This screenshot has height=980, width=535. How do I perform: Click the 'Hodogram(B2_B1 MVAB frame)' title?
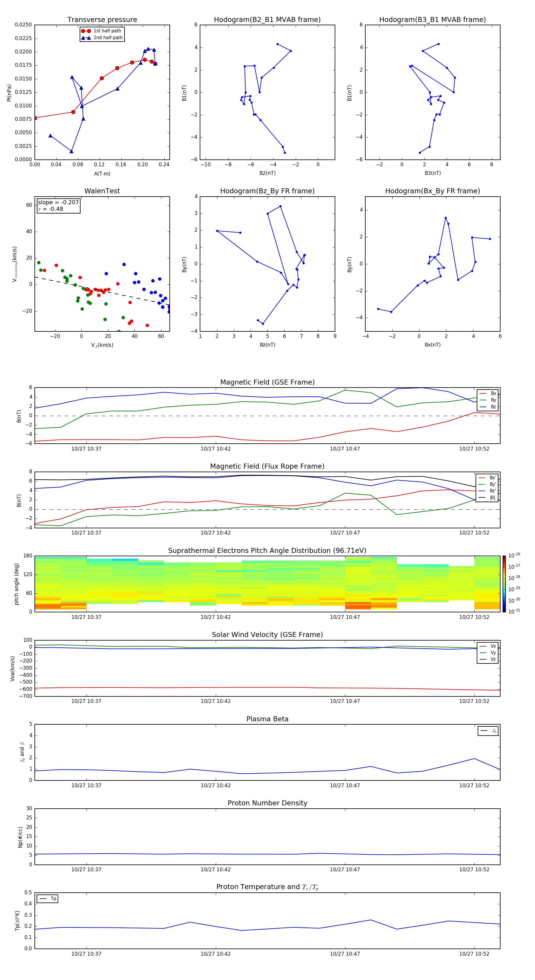[267, 20]
